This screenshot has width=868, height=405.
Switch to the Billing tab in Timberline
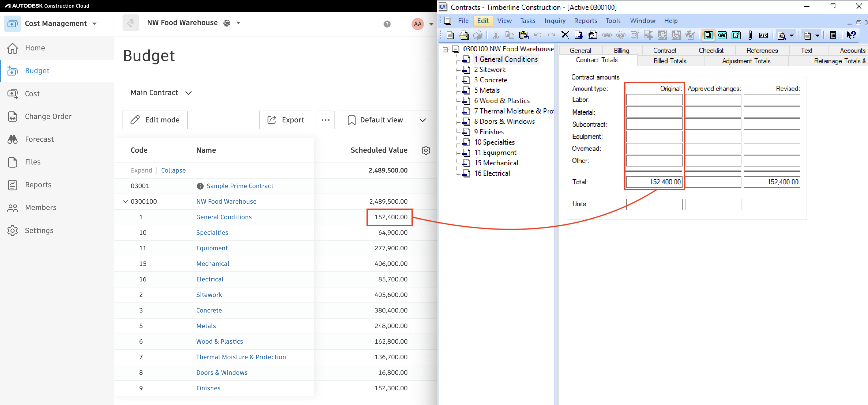[x=621, y=50]
